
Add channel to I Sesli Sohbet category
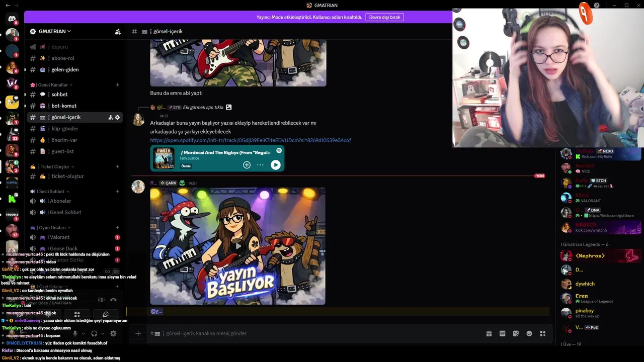pyautogui.click(x=117, y=191)
